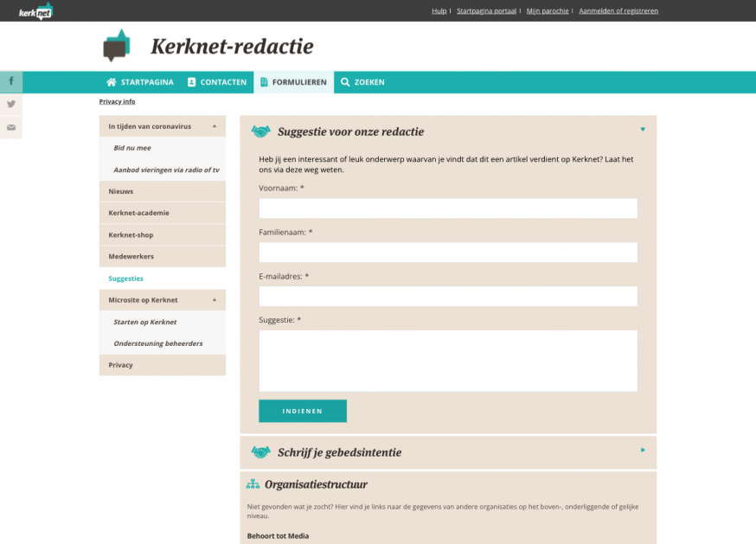Click handshake icon next to Schrijf je gebedsintentie
756x544 pixels.
click(261, 451)
